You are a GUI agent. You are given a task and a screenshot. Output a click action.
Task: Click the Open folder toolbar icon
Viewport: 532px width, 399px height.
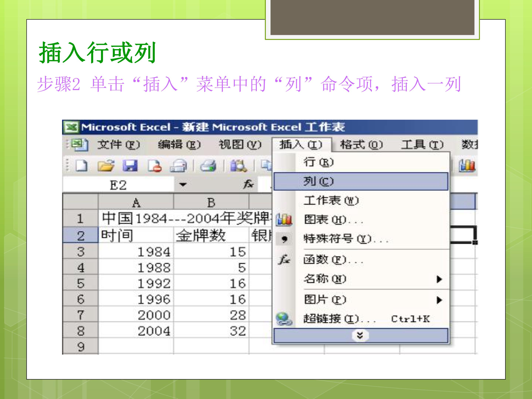[x=106, y=166]
